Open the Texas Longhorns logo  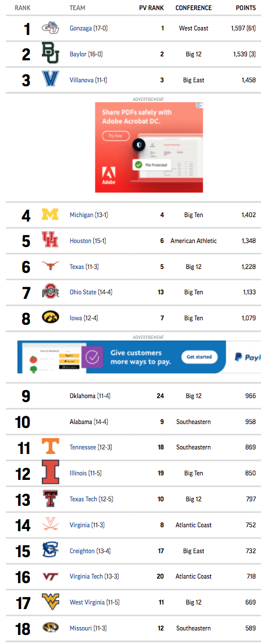pos(50,266)
